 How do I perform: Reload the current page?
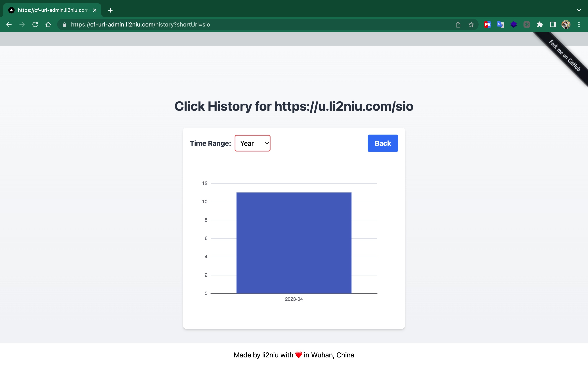35,24
